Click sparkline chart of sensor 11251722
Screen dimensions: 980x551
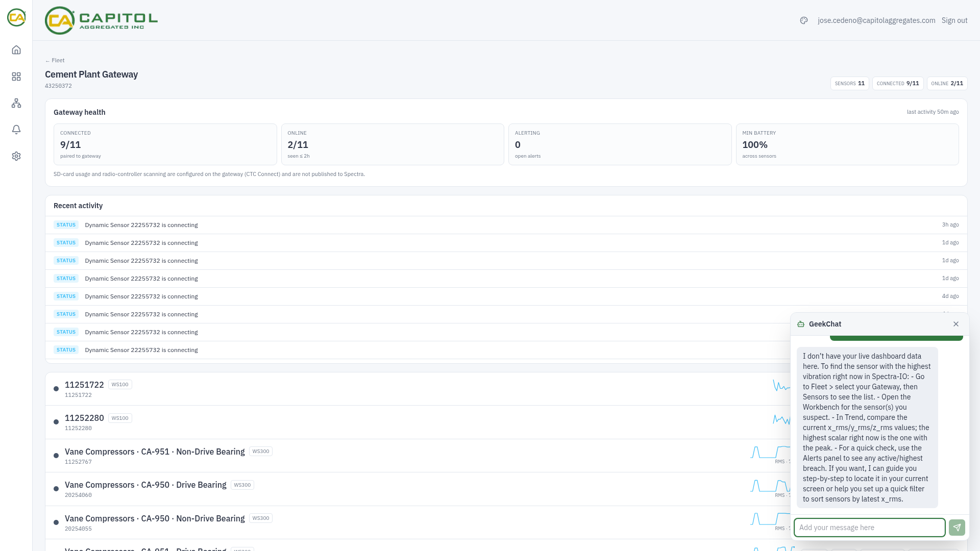(781, 385)
